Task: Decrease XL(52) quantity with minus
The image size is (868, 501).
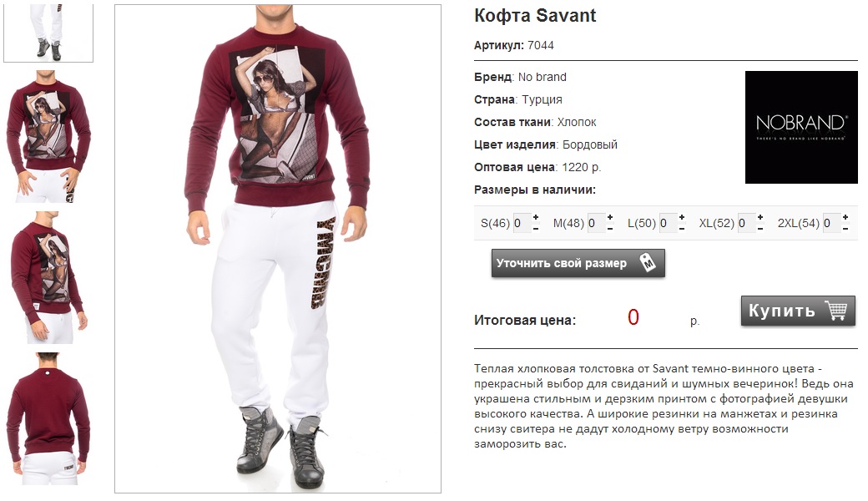Action: coord(760,229)
